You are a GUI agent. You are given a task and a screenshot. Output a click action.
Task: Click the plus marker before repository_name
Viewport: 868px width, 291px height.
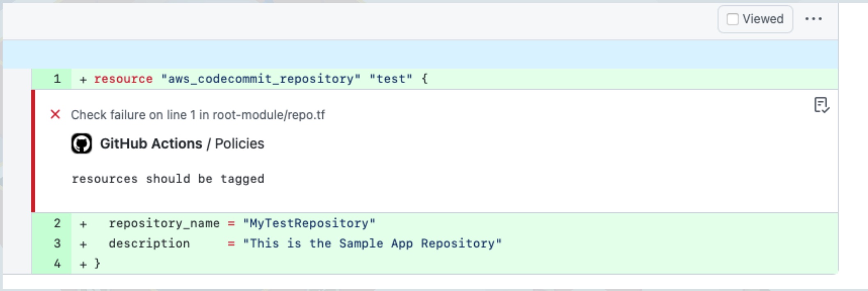83,224
